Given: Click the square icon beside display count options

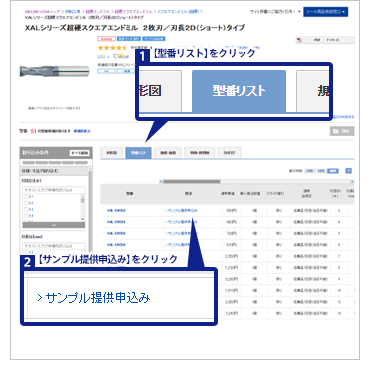Looking at the screenshot, I should [x=349, y=171].
